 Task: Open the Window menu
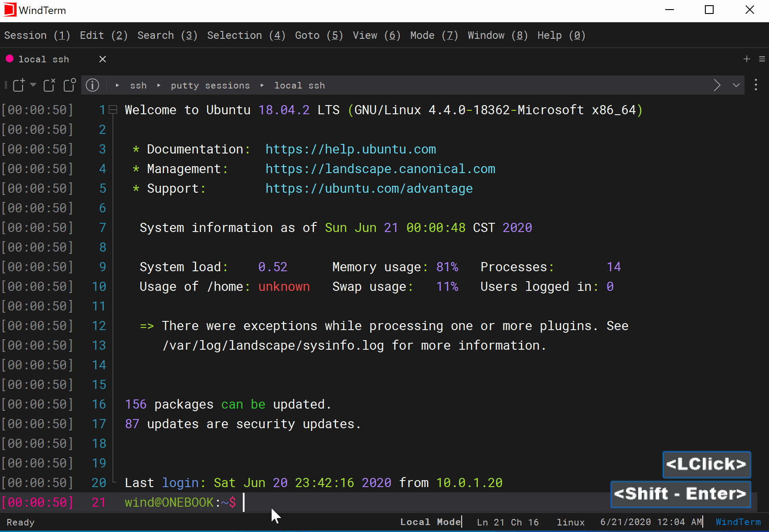coord(498,35)
